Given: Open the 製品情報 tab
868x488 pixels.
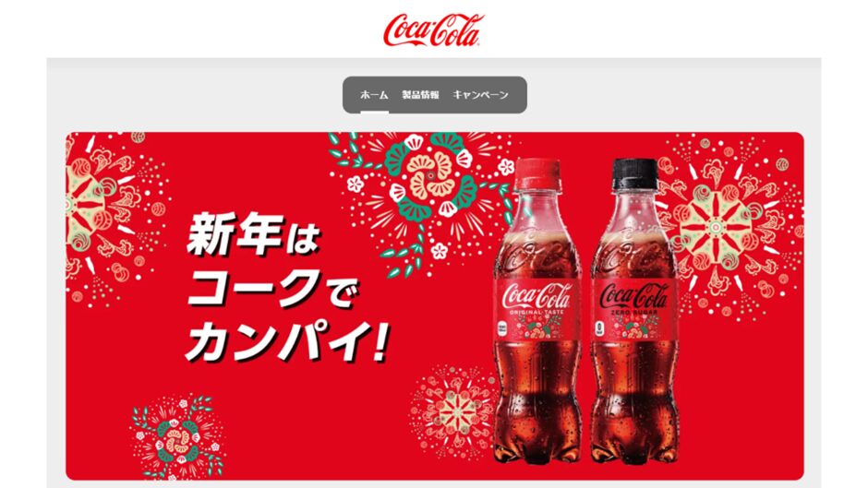Looking at the screenshot, I should (421, 95).
